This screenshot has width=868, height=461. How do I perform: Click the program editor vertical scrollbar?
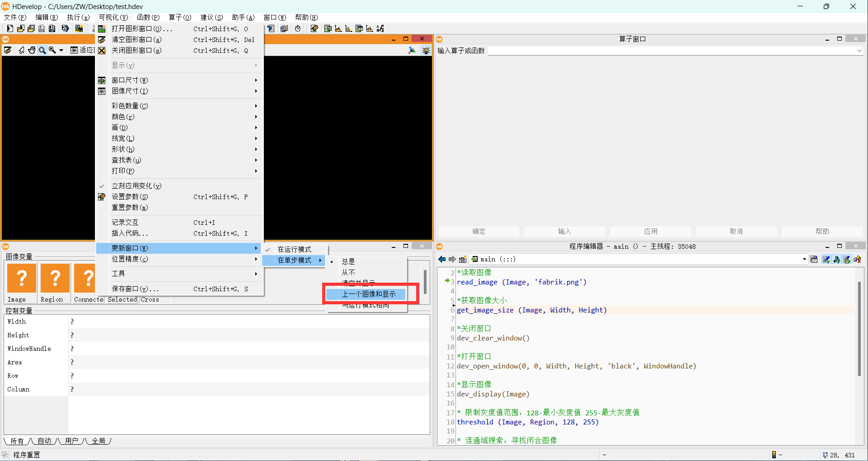[859, 329]
